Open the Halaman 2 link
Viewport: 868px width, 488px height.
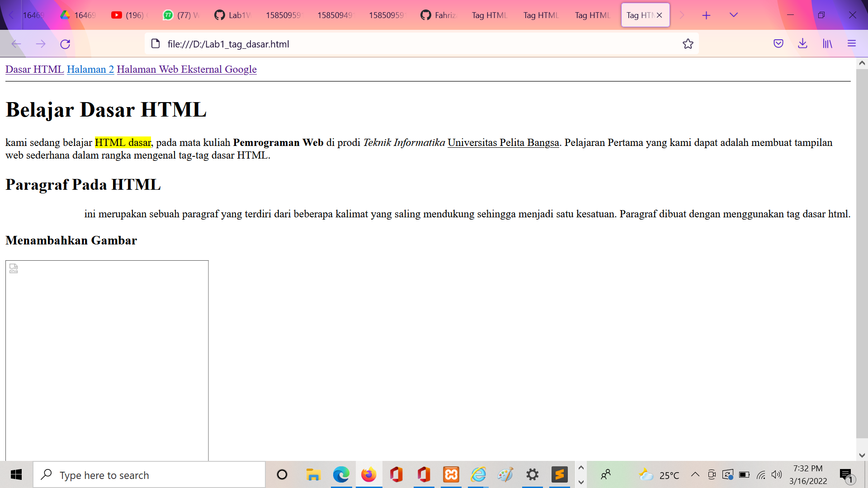click(90, 69)
